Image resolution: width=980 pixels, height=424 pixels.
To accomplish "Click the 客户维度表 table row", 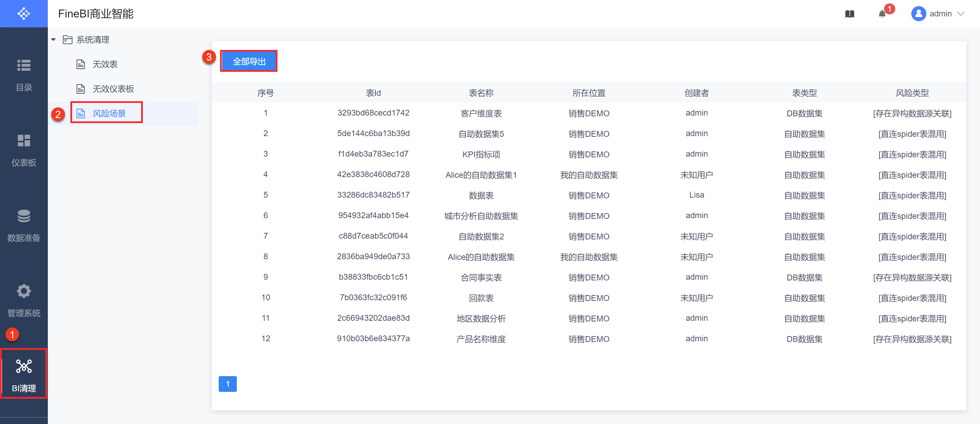I will click(481, 114).
